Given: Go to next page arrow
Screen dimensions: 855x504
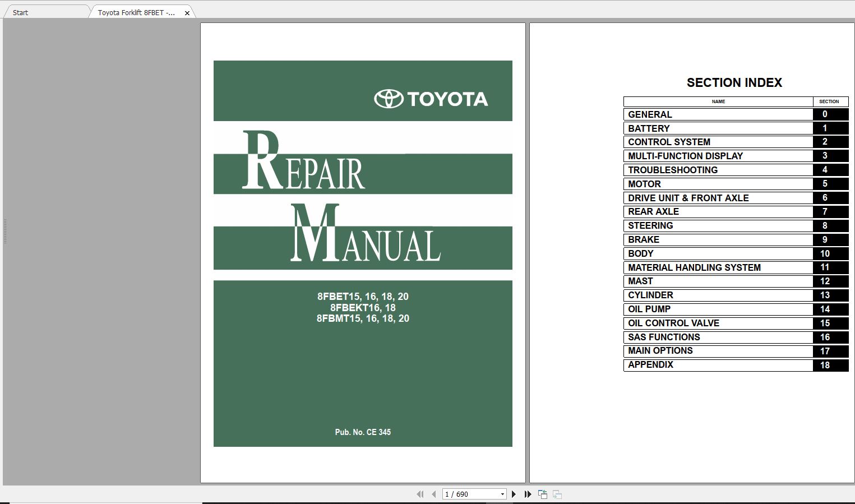Looking at the screenshot, I should [x=514, y=494].
